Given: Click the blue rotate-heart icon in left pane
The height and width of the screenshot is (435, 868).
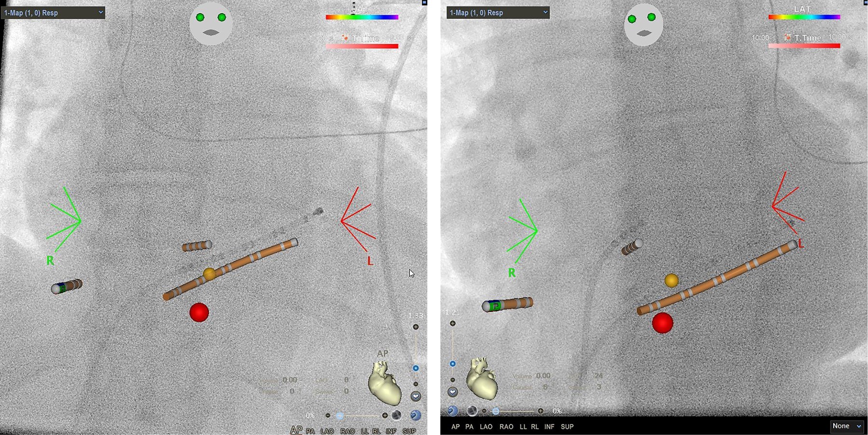Looking at the screenshot, I should tap(415, 415).
